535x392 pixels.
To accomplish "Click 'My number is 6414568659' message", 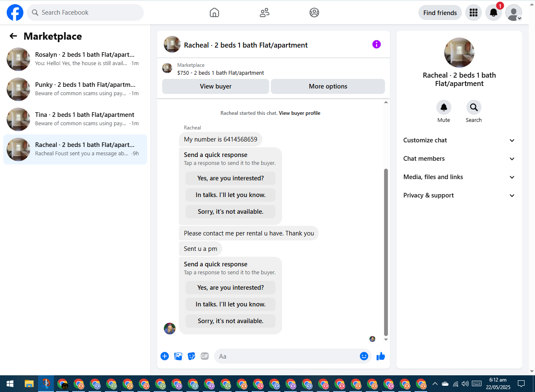I will click(221, 139).
